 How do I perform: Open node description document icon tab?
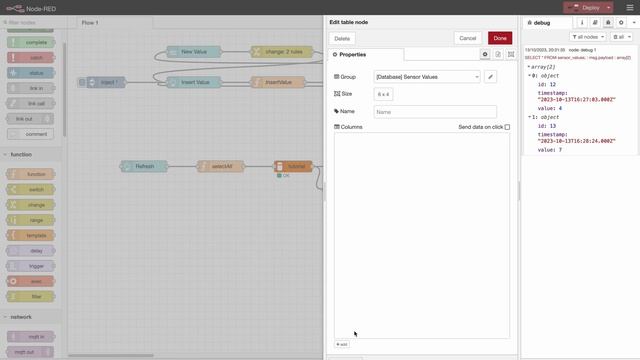(x=498, y=54)
